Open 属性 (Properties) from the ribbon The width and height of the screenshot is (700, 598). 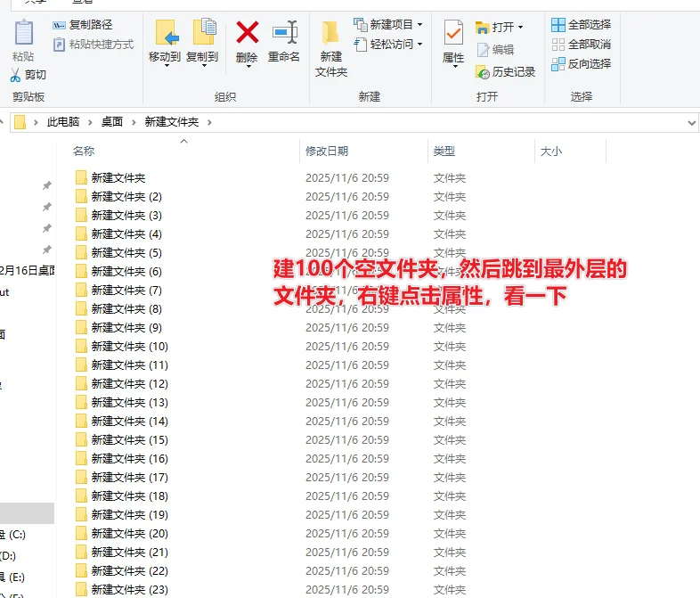click(453, 34)
